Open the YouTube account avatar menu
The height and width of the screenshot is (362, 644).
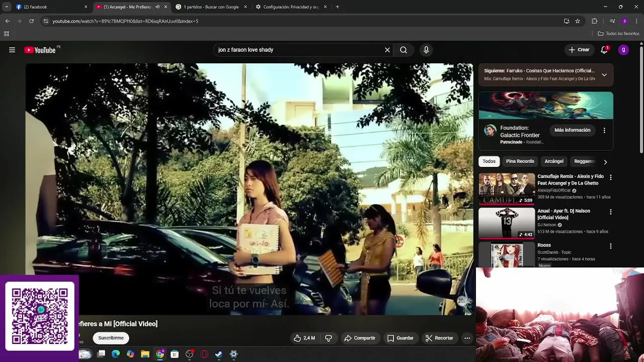click(623, 50)
